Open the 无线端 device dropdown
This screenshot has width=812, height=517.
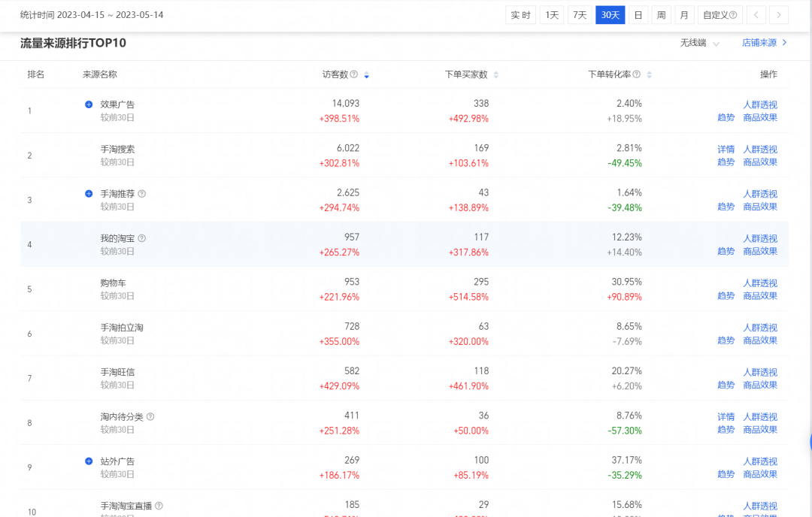(x=699, y=43)
